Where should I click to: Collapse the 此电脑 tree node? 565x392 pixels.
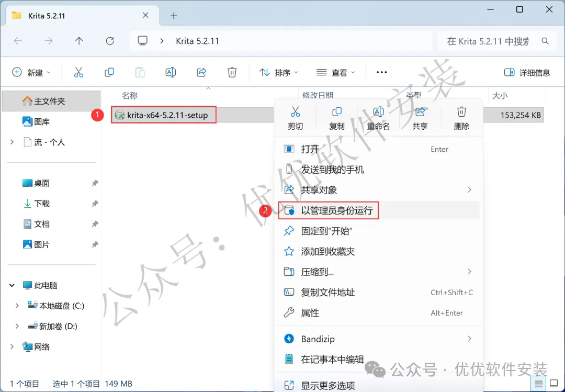tap(12, 285)
